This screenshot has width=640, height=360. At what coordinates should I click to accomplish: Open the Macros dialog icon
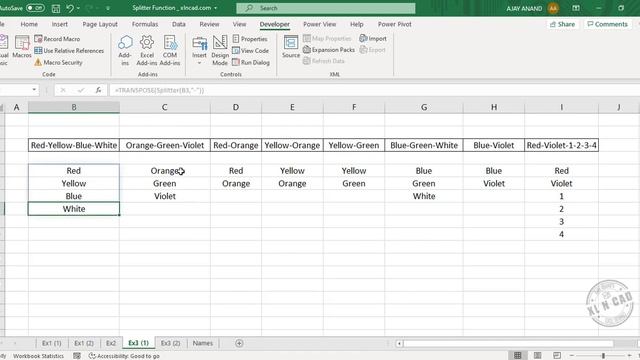pyautogui.click(x=22, y=47)
